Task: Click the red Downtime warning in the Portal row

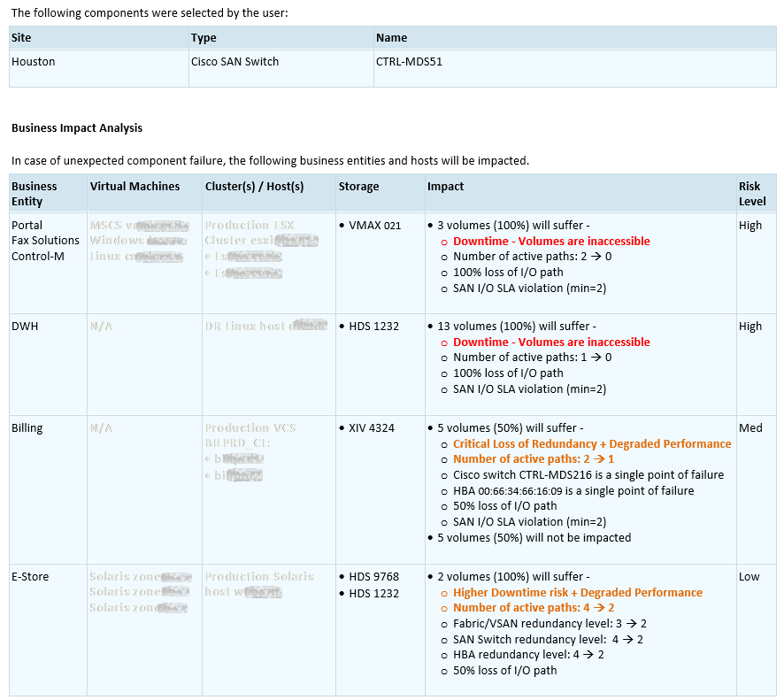Action: (x=551, y=241)
